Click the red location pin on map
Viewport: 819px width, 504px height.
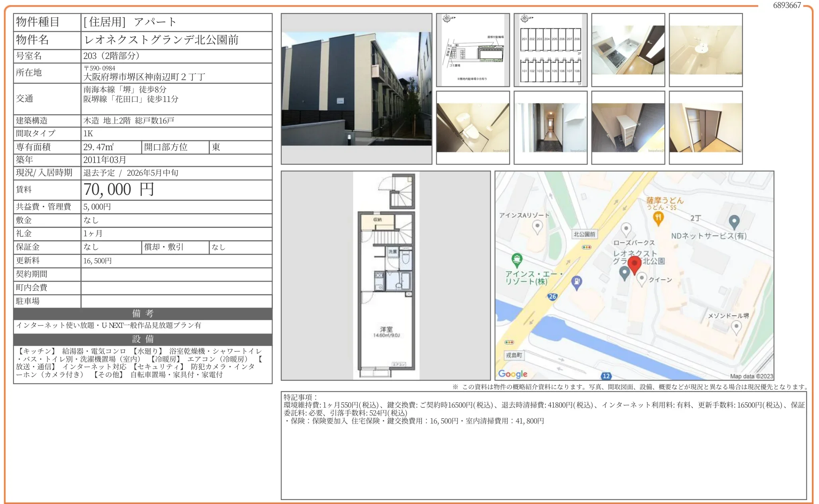tap(634, 265)
